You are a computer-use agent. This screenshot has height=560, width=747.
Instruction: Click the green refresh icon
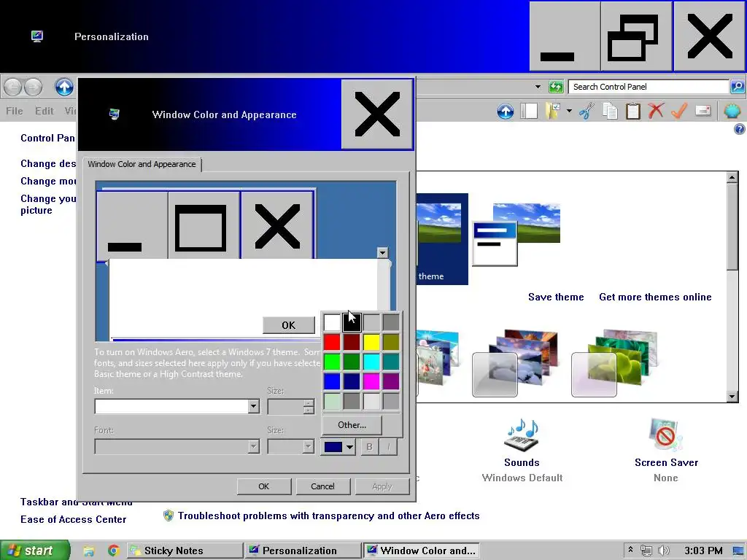[x=556, y=87]
